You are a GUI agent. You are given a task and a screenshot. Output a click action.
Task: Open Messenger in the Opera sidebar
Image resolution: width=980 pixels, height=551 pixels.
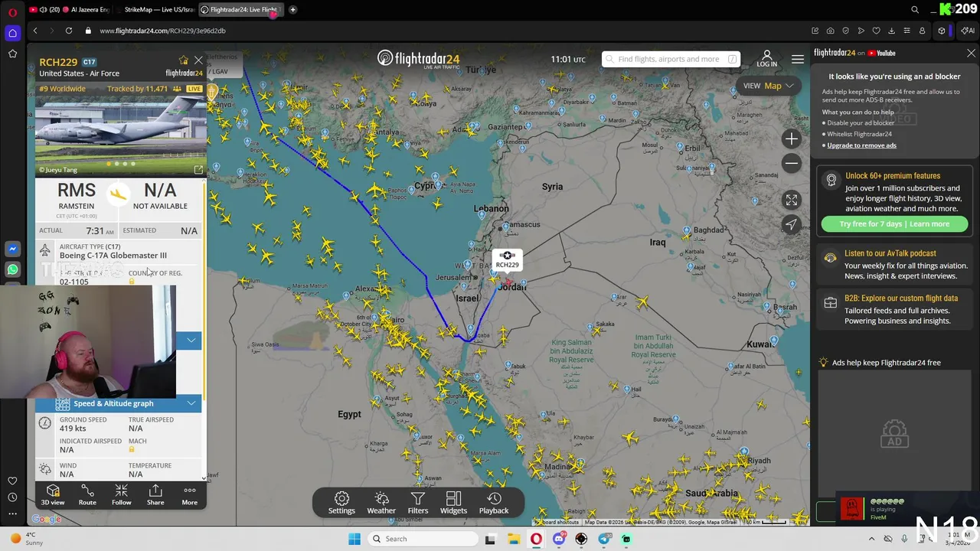point(12,249)
